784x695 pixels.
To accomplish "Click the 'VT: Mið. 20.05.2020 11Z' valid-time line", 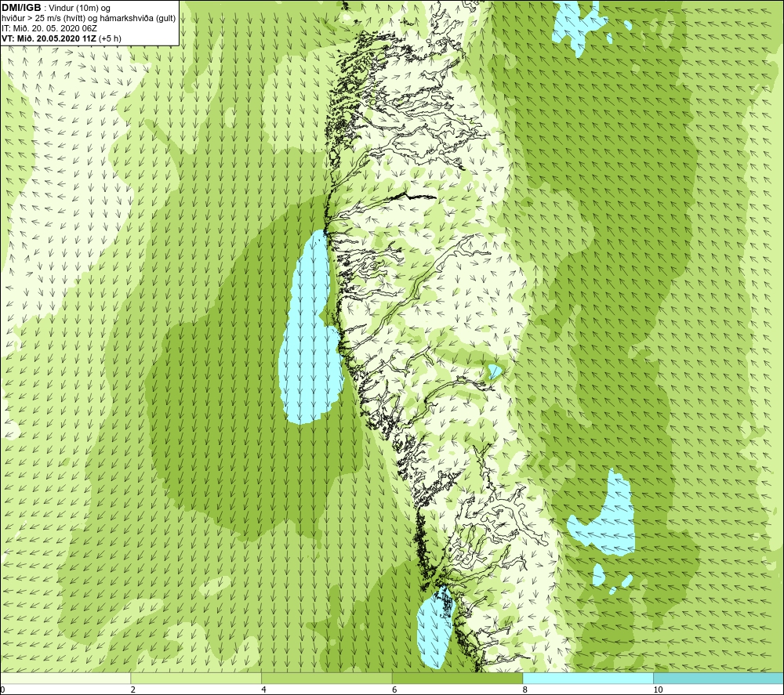I will pyautogui.click(x=61, y=38).
